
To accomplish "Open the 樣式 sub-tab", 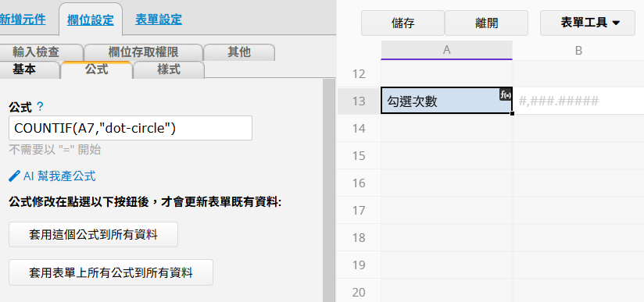I will 169,69.
